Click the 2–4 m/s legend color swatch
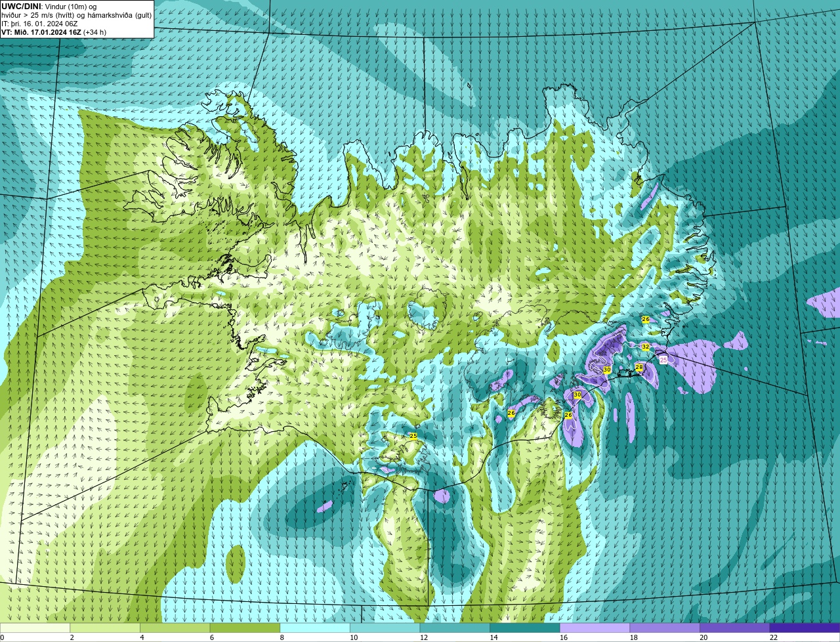 coord(105,628)
